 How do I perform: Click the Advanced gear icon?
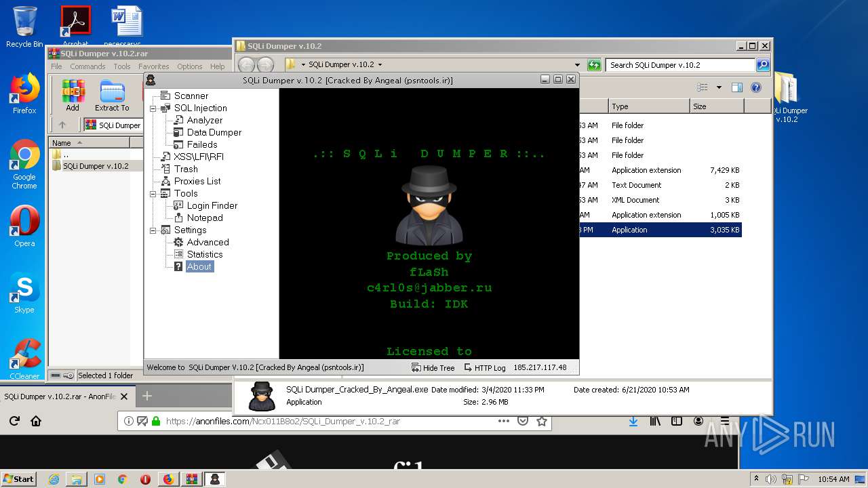[x=178, y=242]
